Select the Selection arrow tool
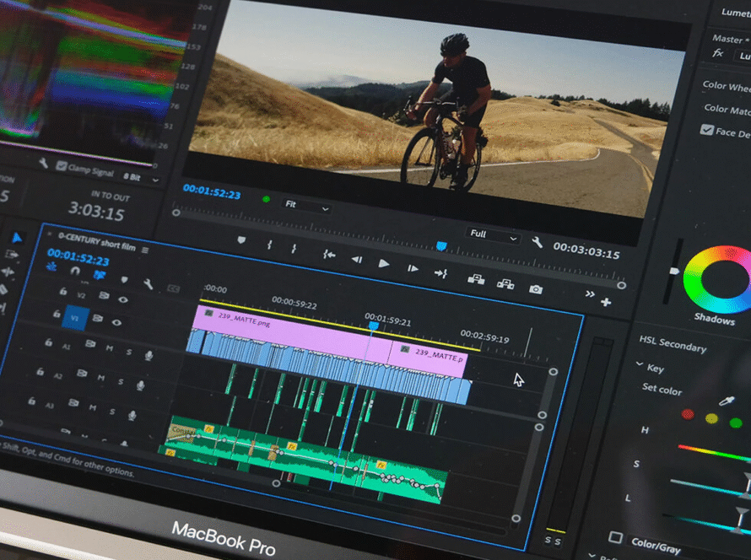Image resolution: width=751 pixels, height=560 pixels. tap(18, 238)
